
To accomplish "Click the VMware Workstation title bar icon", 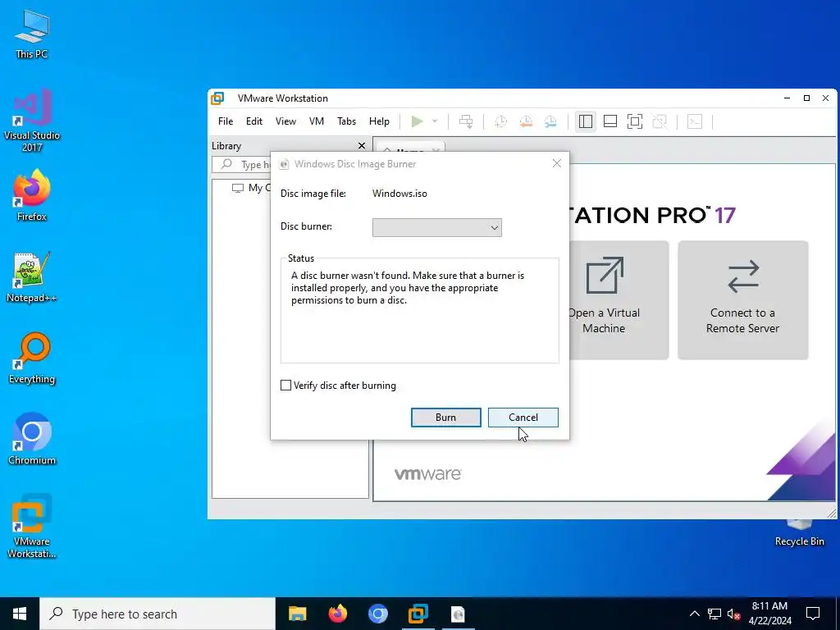I will 217,98.
